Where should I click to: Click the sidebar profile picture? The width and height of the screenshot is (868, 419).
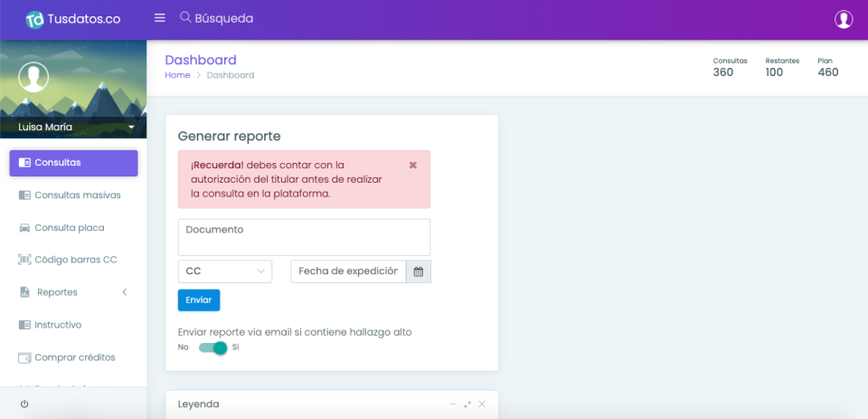tap(33, 77)
